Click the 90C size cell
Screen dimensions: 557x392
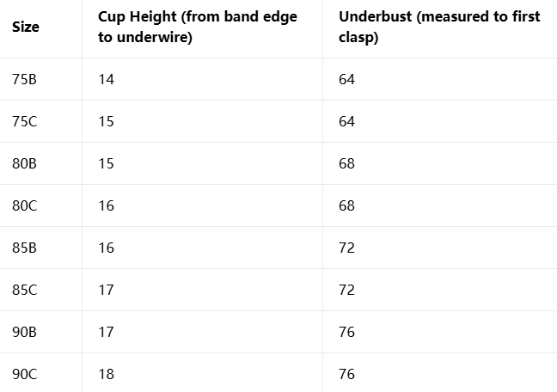(25, 375)
